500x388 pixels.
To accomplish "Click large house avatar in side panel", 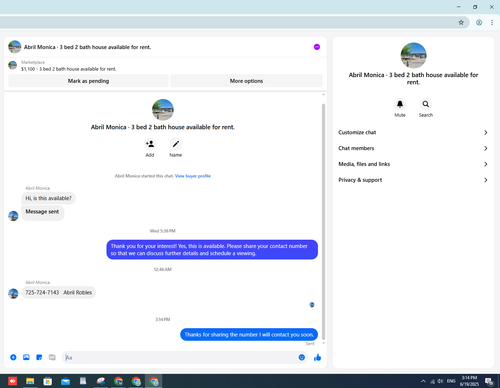I will coord(413,55).
